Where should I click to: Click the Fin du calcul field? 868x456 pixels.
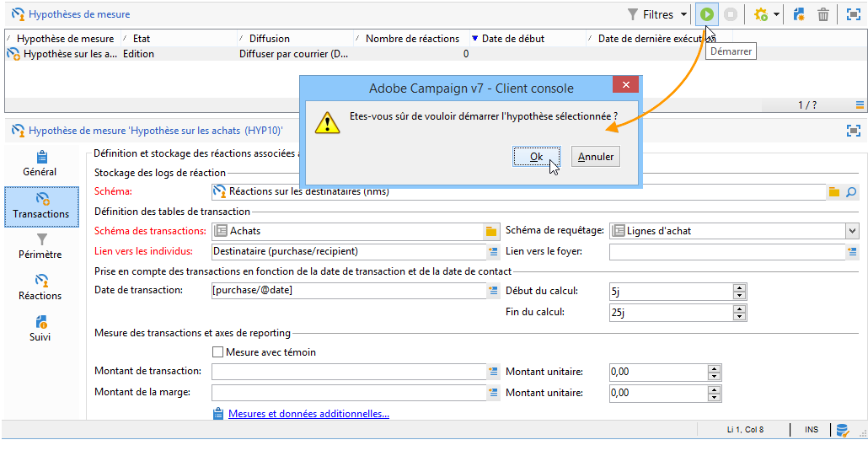point(671,313)
